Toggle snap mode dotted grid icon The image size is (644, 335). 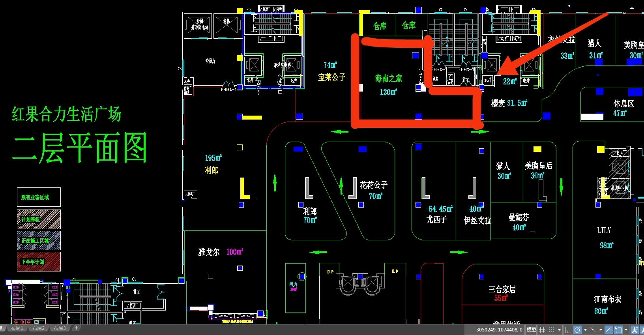coord(552,330)
